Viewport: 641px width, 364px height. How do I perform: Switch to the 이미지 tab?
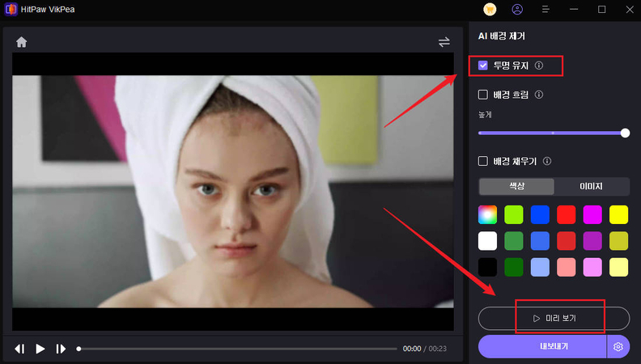(591, 186)
